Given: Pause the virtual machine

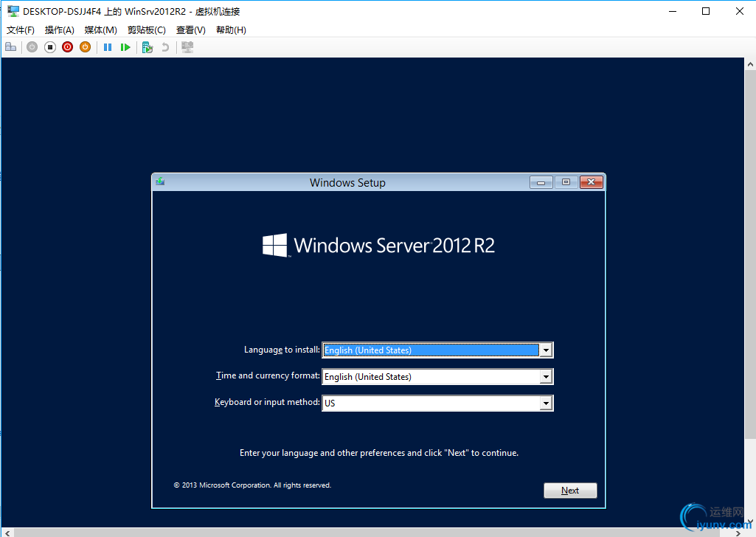Looking at the screenshot, I should tap(108, 47).
